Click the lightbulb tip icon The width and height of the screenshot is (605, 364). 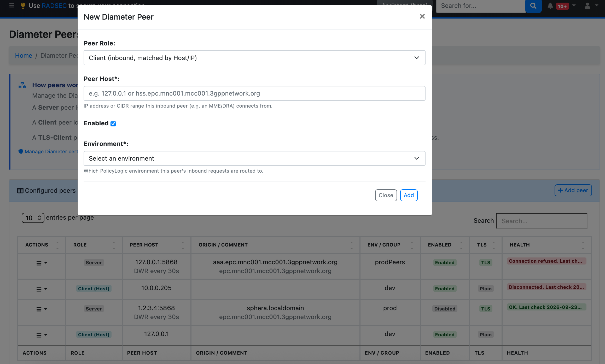point(23,5)
